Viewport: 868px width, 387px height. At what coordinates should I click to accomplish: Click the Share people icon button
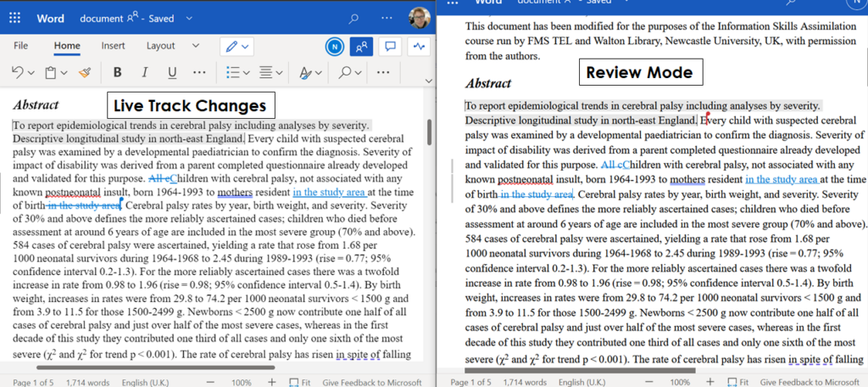[x=363, y=46]
